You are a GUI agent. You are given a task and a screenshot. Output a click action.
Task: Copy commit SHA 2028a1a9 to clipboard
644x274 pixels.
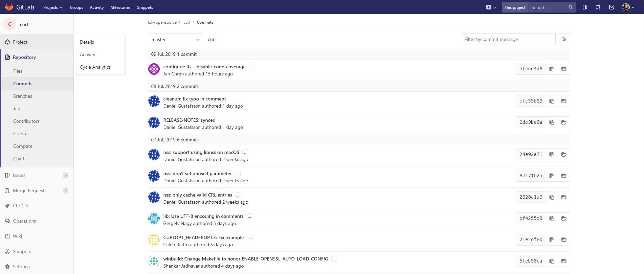click(552, 197)
